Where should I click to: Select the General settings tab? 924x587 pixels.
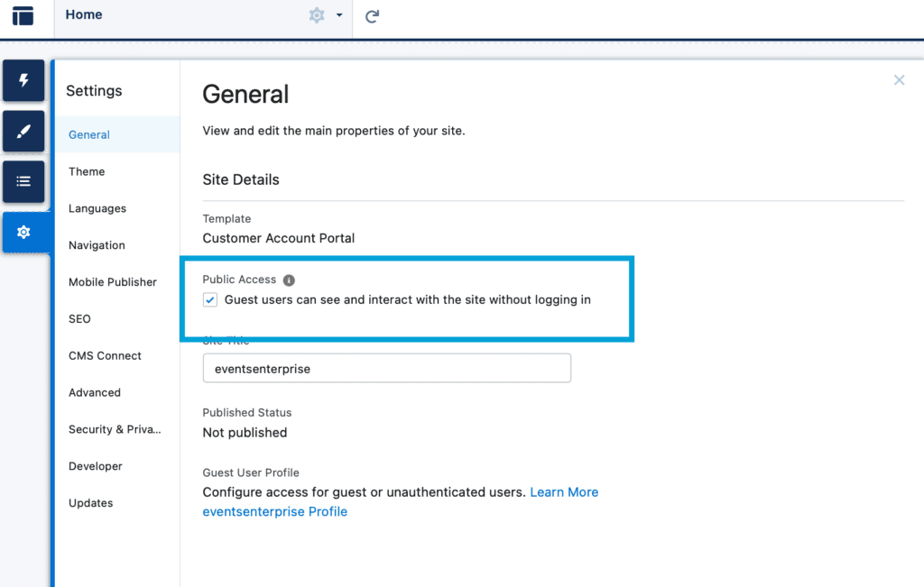[118, 135]
